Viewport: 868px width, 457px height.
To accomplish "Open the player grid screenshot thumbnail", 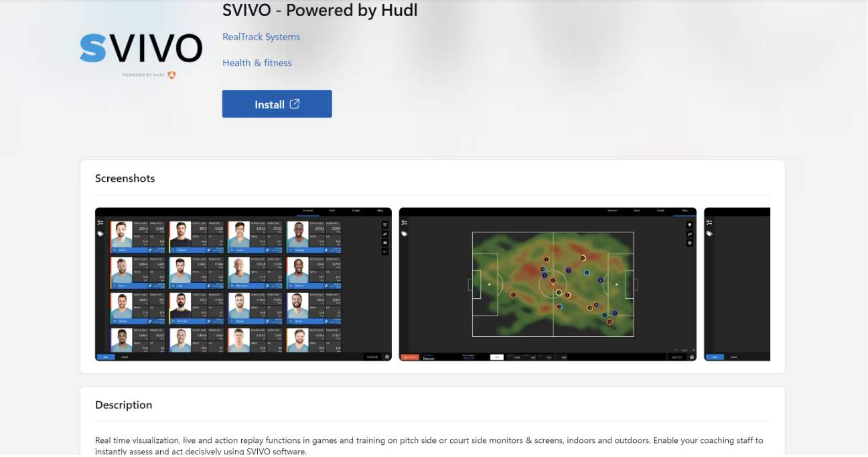I will [243, 284].
